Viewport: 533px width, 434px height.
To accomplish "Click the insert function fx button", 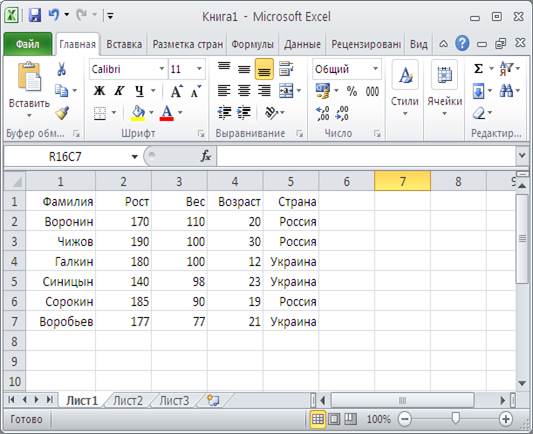I will (x=206, y=156).
